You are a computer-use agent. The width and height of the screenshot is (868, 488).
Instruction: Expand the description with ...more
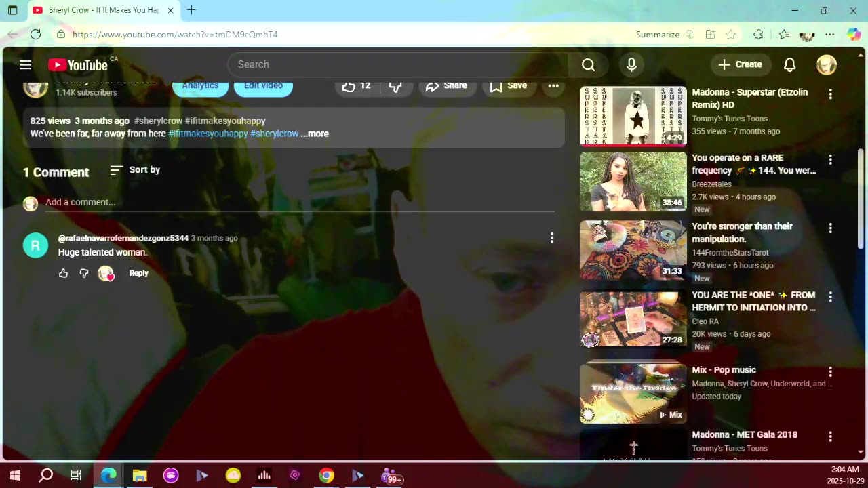click(315, 134)
